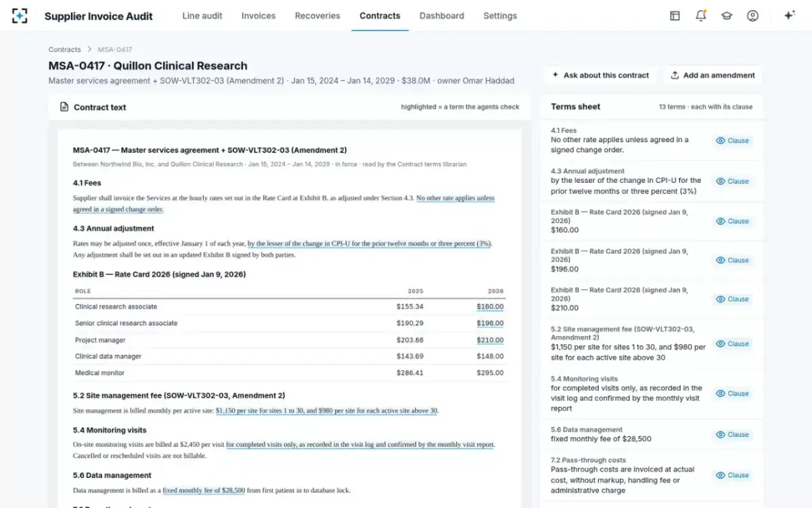Image resolution: width=812 pixels, height=508 pixels.
Task: Click the 5.4 Monitoring visits heading
Action: [110, 430]
